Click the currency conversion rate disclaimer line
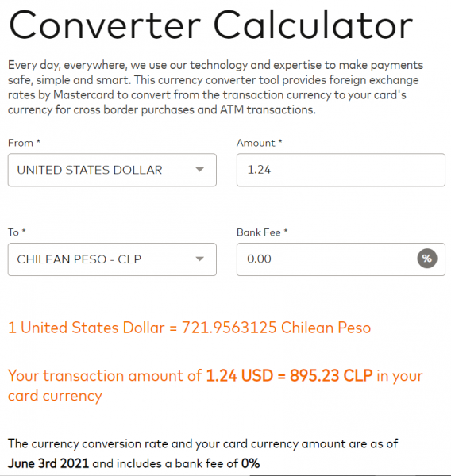The image size is (451, 476). click(202, 443)
